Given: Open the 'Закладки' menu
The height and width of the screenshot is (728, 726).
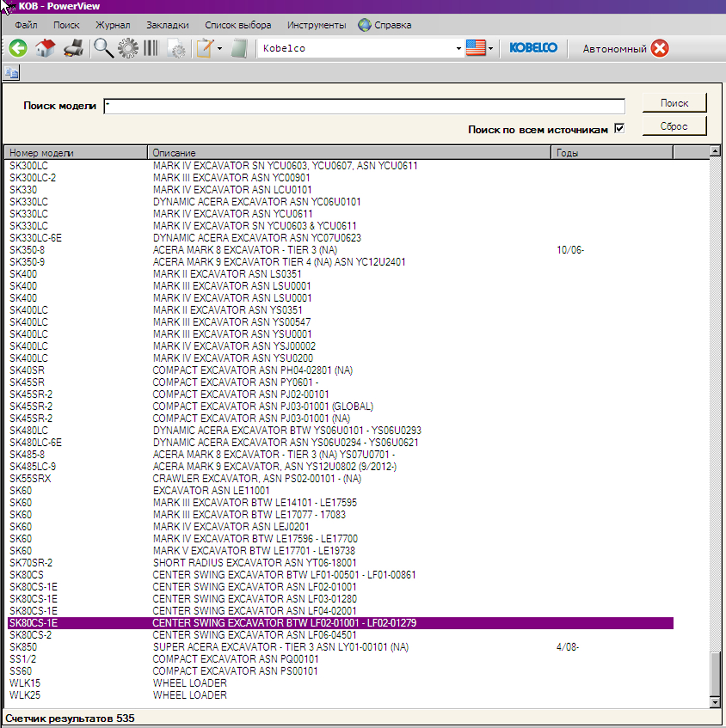Looking at the screenshot, I should point(167,25).
